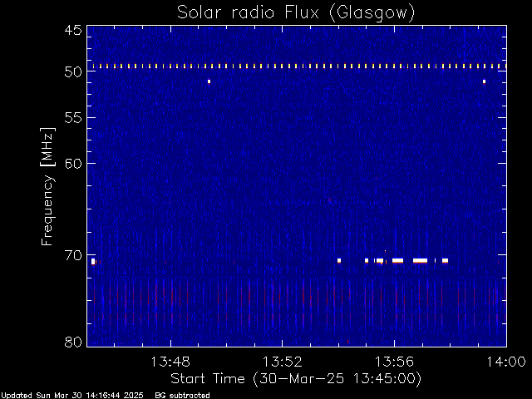
Task: Click the 45 frequency tick label
Action: click(73, 30)
